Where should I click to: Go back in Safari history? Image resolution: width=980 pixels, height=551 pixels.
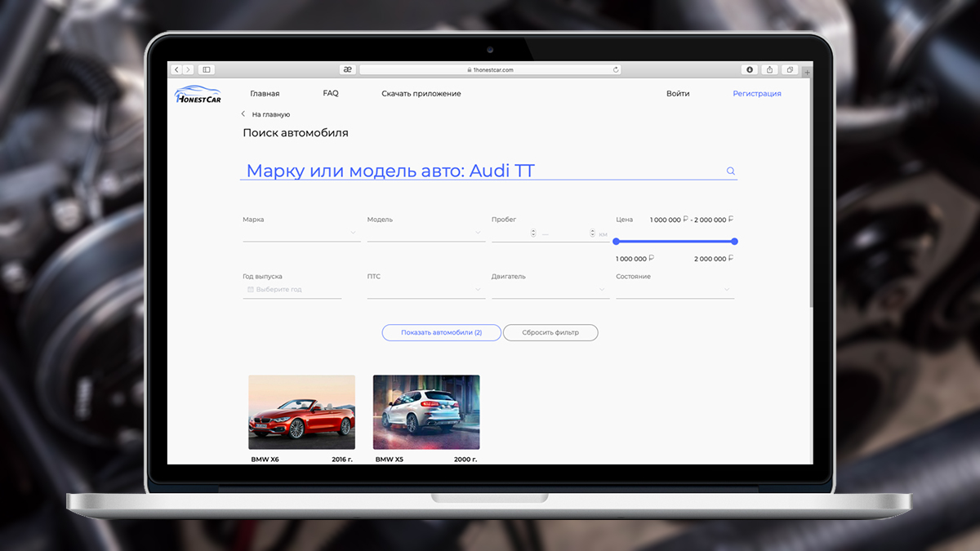pos(176,70)
